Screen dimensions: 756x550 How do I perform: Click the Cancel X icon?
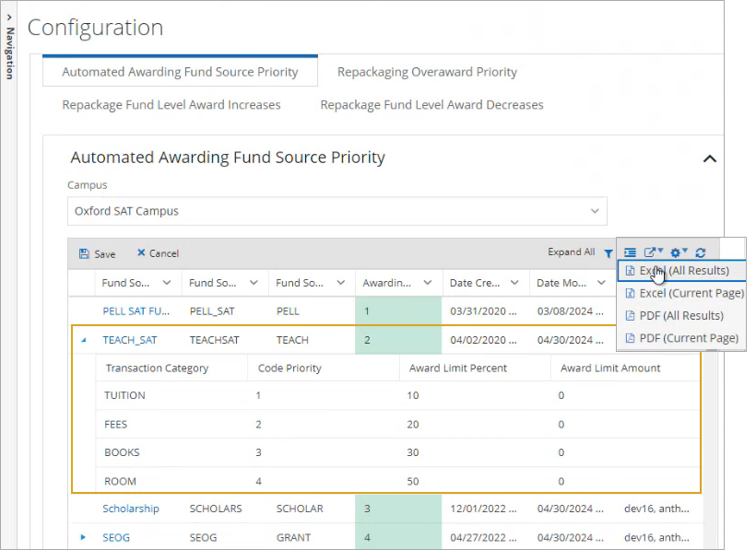tap(141, 252)
